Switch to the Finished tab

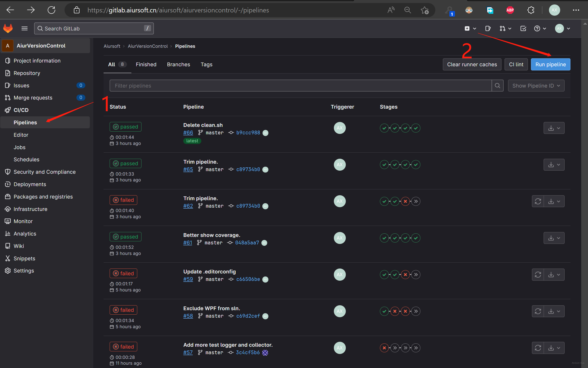146,65
